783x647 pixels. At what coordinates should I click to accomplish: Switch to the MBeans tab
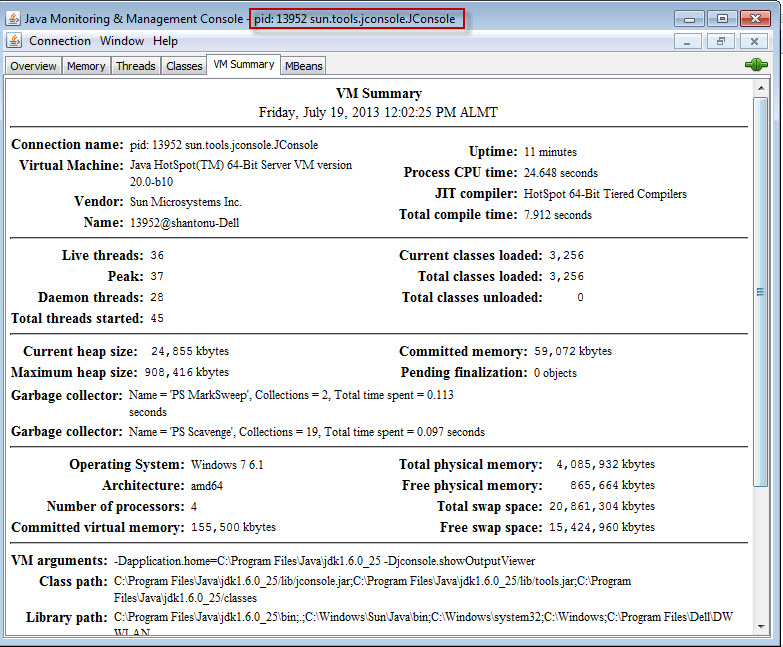tap(304, 66)
